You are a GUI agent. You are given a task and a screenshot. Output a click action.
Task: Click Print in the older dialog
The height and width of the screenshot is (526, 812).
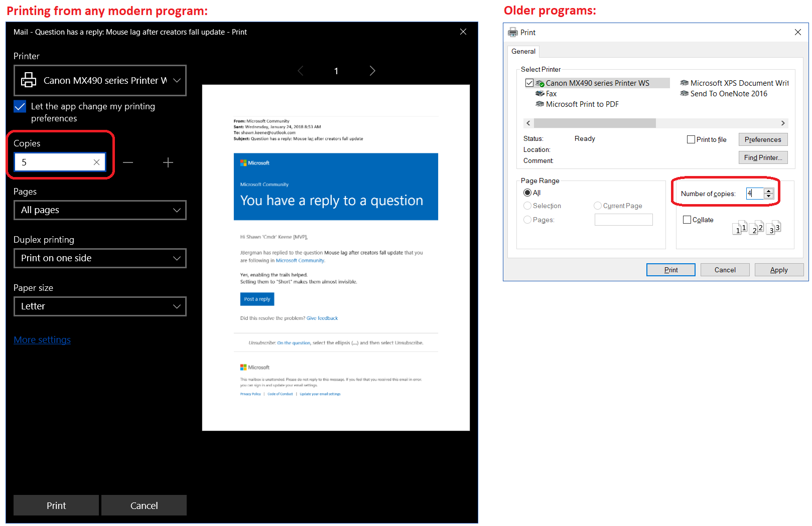pyautogui.click(x=671, y=270)
